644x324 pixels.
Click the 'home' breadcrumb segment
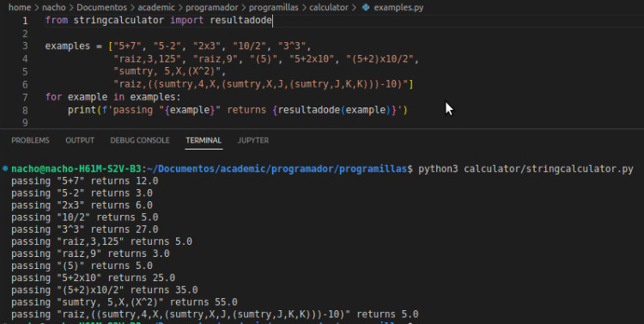pyautogui.click(x=20, y=7)
